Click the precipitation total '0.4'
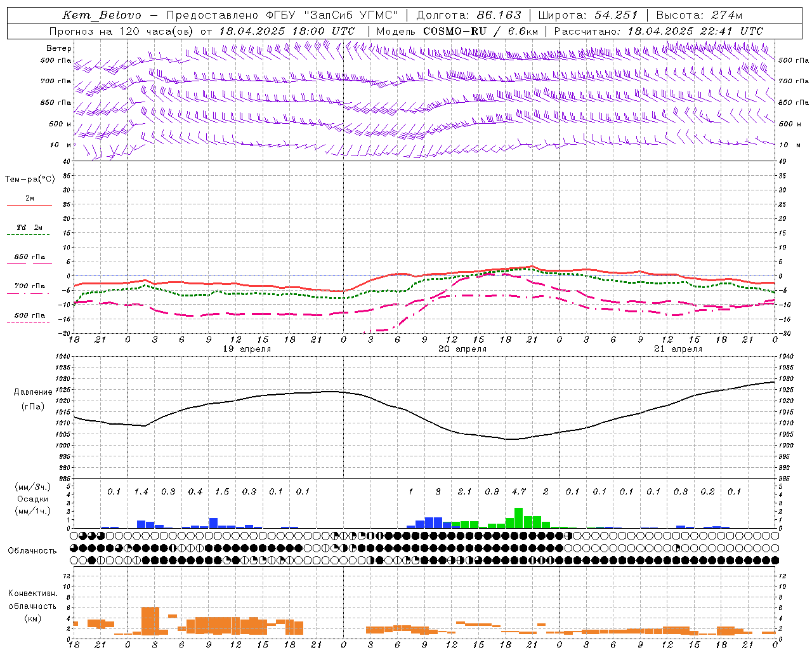This screenshot has height=650, width=812. click(x=195, y=491)
